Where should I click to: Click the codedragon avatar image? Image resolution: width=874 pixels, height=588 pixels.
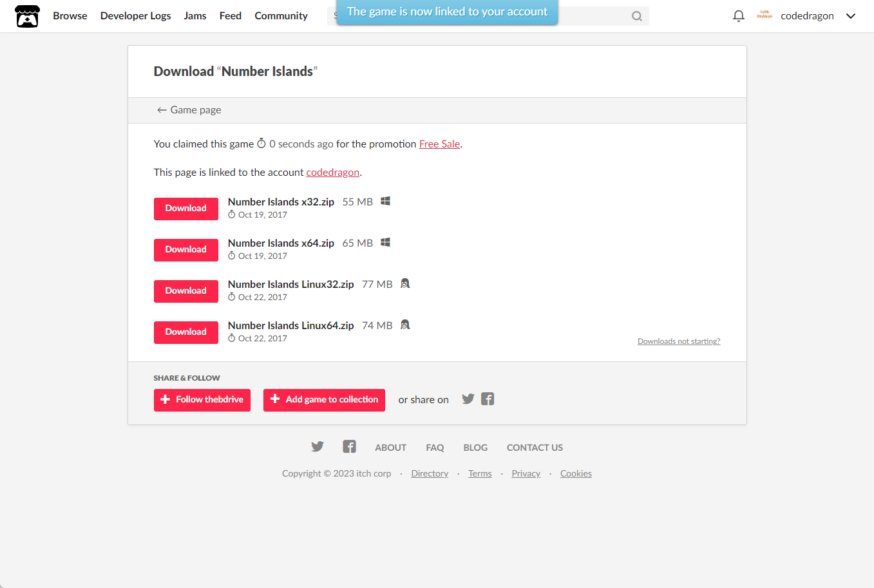[765, 15]
